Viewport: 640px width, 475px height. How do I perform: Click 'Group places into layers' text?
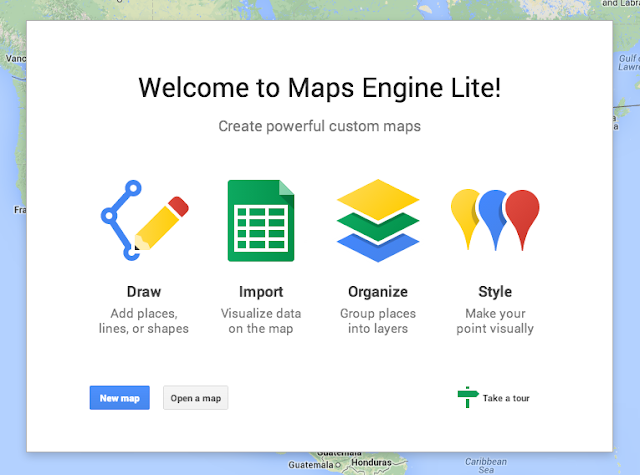378,321
